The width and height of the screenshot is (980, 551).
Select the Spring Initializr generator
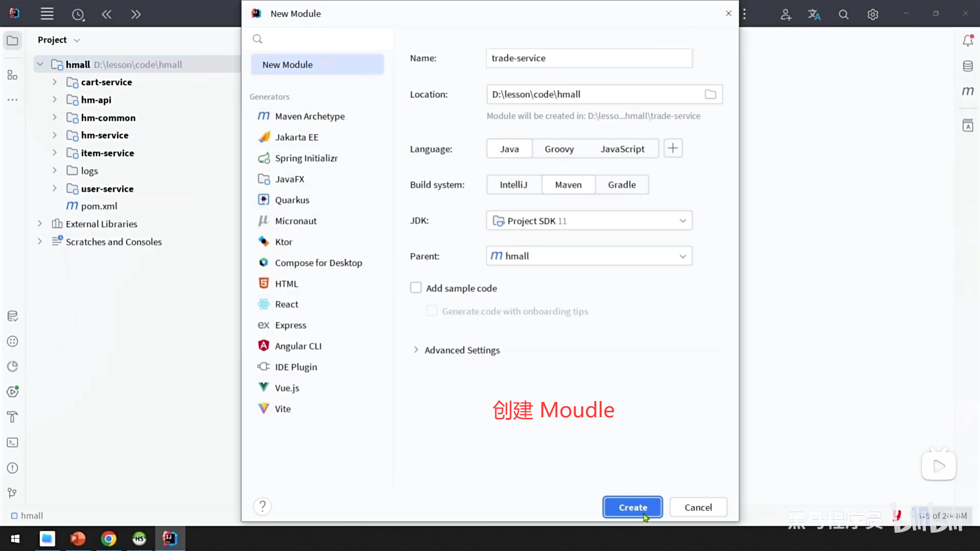(306, 158)
